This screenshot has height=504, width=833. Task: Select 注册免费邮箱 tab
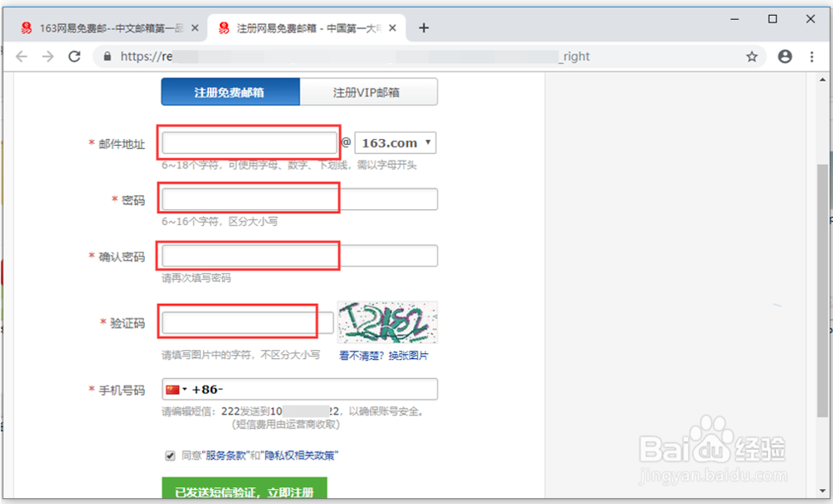point(231,92)
